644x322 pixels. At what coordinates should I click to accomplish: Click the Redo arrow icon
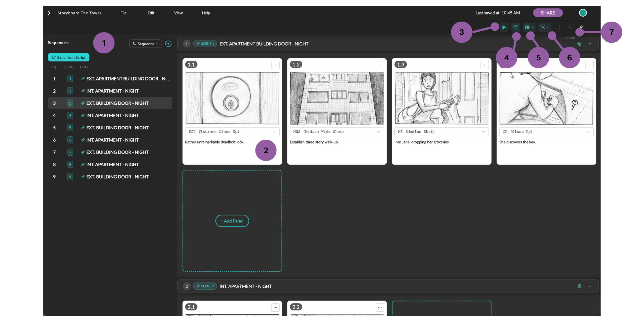tap(581, 27)
